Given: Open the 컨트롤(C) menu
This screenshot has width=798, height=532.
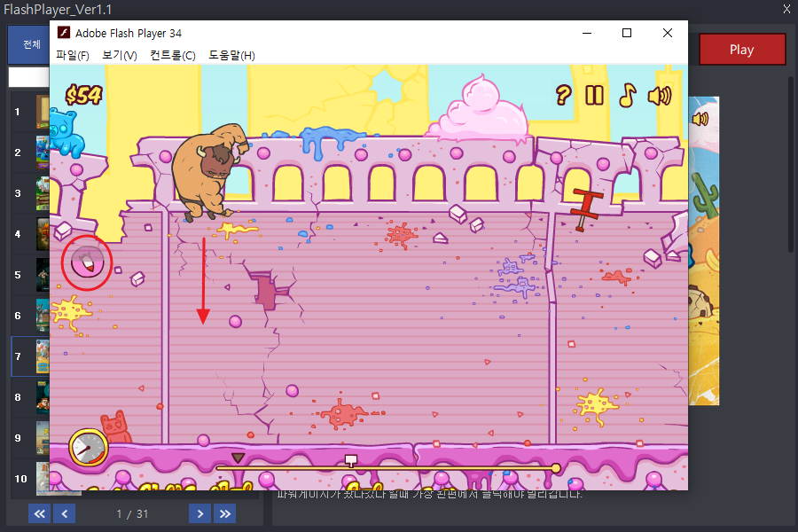Looking at the screenshot, I should click(x=173, y=55).
